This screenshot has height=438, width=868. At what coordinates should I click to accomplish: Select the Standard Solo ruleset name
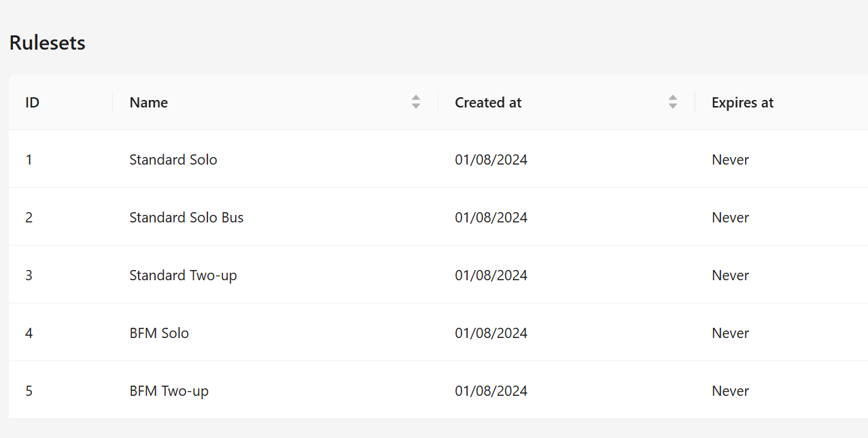pos(173,160)
